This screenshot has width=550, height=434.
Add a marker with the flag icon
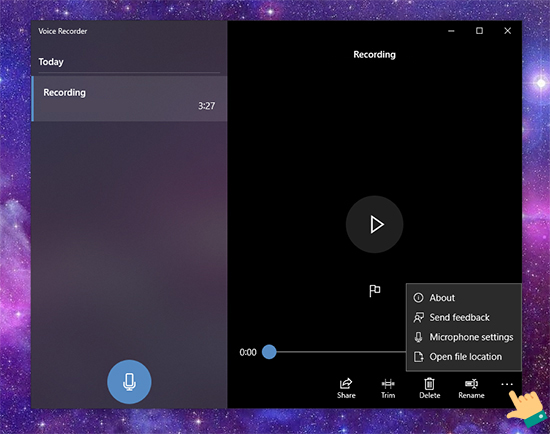click(374, 291)
